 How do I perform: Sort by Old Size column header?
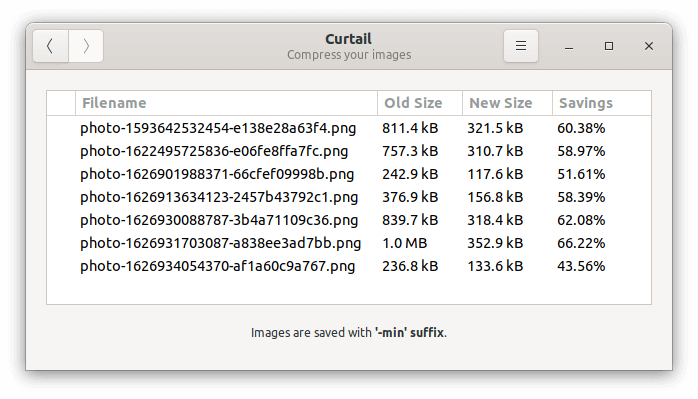(x=420, y=103)
